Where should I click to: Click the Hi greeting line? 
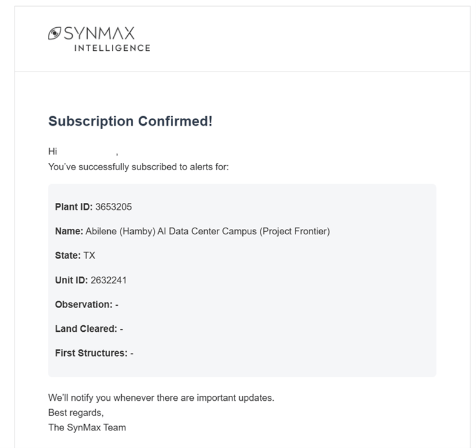(53, 151)
